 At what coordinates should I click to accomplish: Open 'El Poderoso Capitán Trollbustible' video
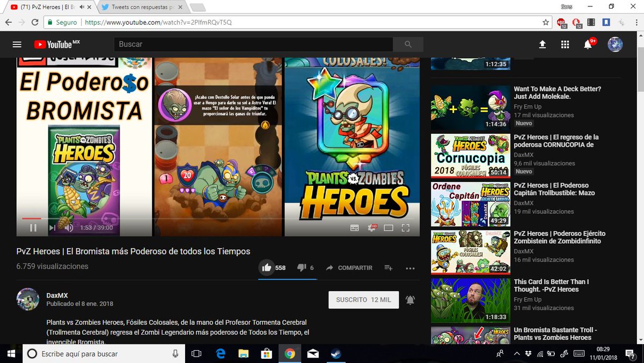pyautogui.click(x=554, y=189)
